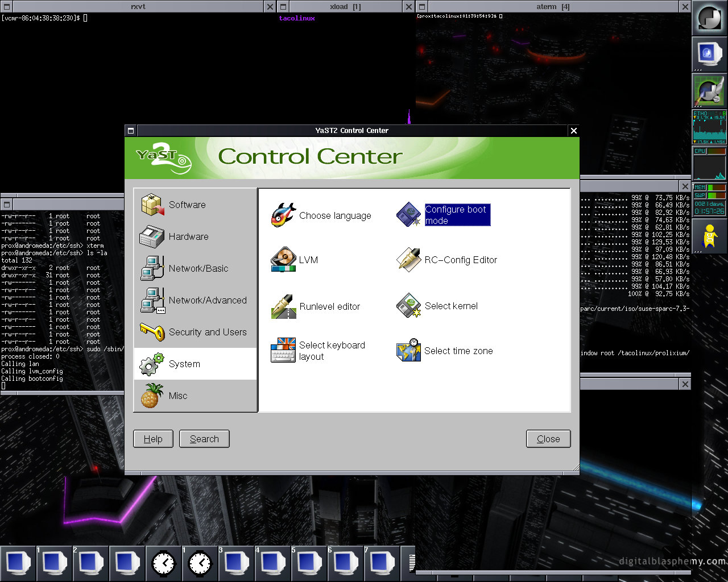Click the Close button in Control Center
The height and width of the screenshot is (582, 728).
click(548, 439)
